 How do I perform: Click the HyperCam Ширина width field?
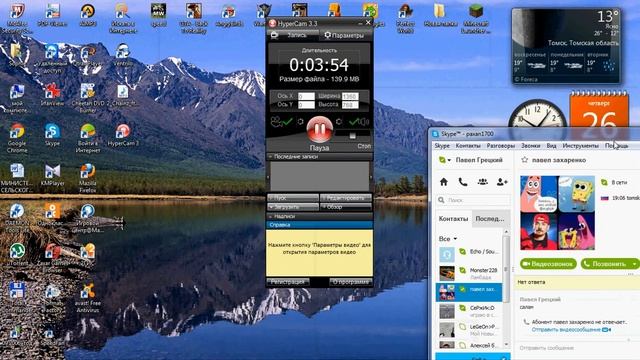point(350,96)
